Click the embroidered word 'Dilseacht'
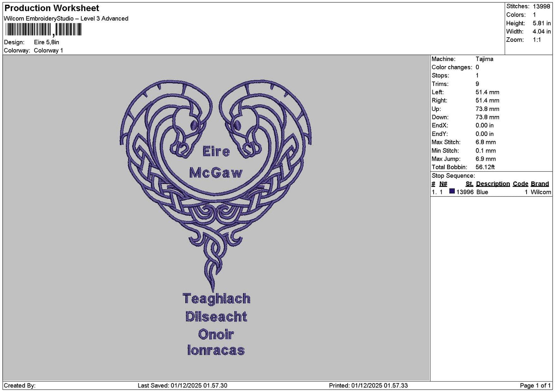The width and height of the screenshot is (555, 392). click(216, 317)
